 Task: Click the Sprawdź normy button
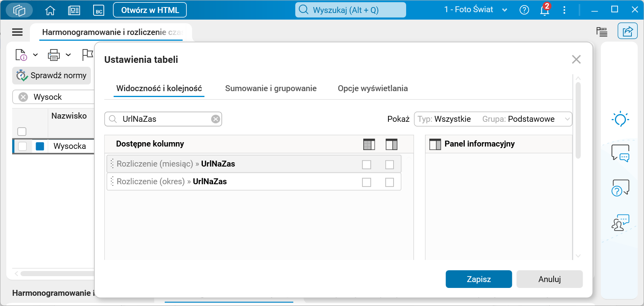pos(52,75)
